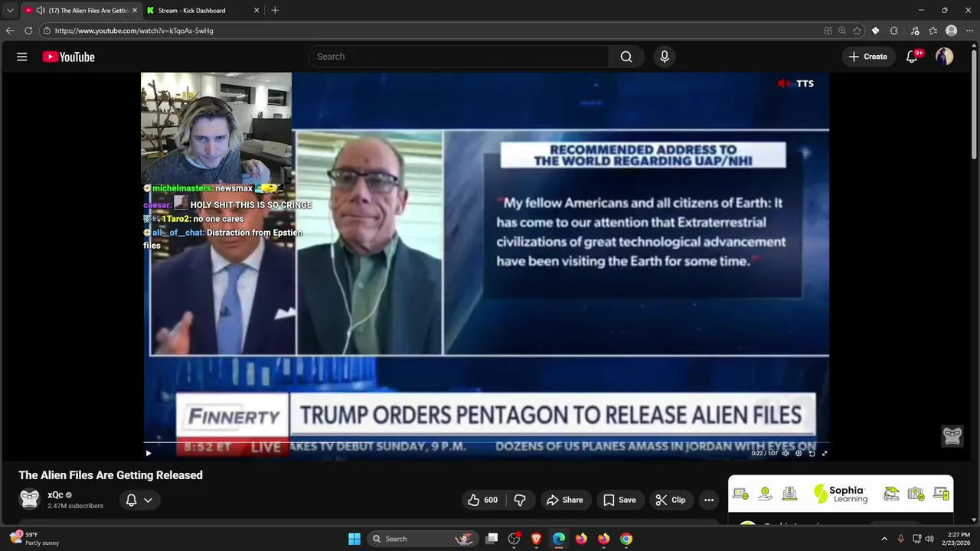Screen dimensions: 980x551
Task: Go back in browser history
Action: coord(10,31)
